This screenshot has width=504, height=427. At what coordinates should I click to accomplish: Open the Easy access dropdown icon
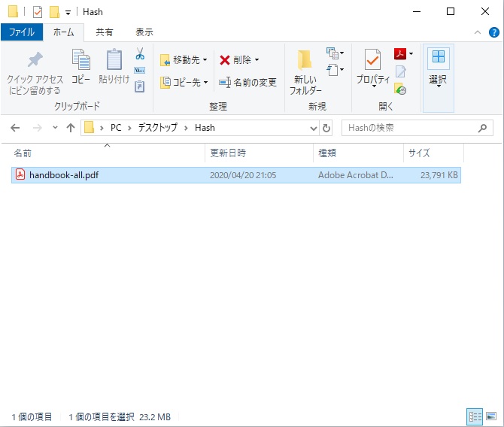[x=335, y=70]
